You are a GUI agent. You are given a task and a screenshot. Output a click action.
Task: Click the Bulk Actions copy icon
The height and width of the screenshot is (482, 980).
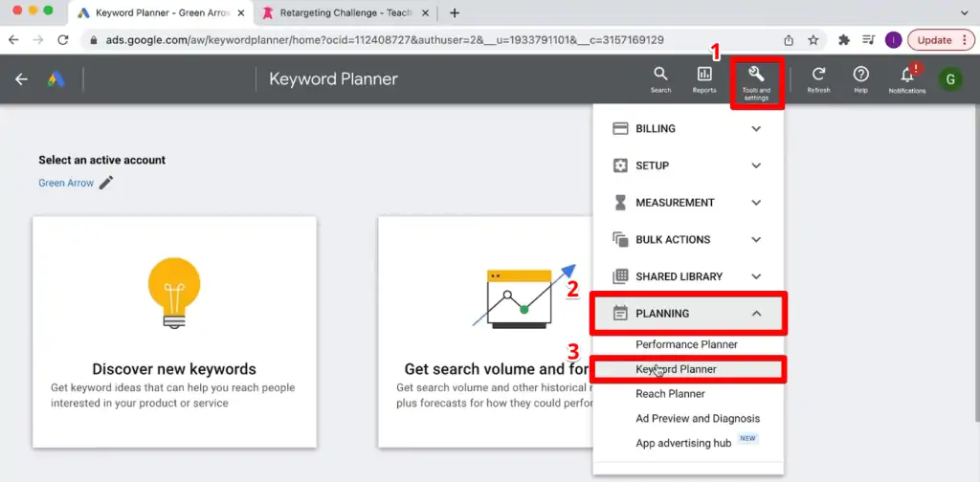(620, 239)
